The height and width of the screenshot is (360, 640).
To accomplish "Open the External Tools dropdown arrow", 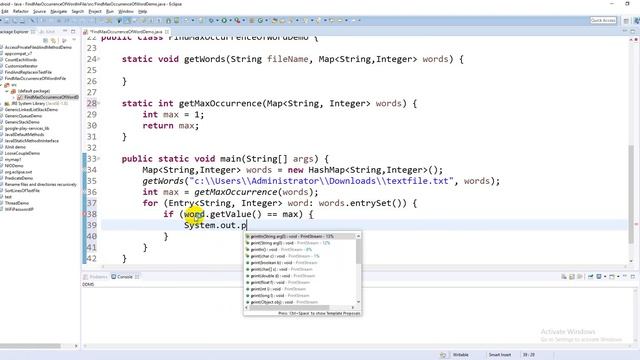I will 244,20.
